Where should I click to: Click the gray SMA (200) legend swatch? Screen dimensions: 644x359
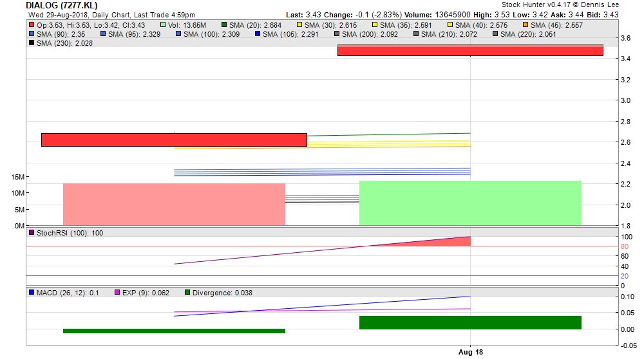pyautogui.click(x=337, y=34)
